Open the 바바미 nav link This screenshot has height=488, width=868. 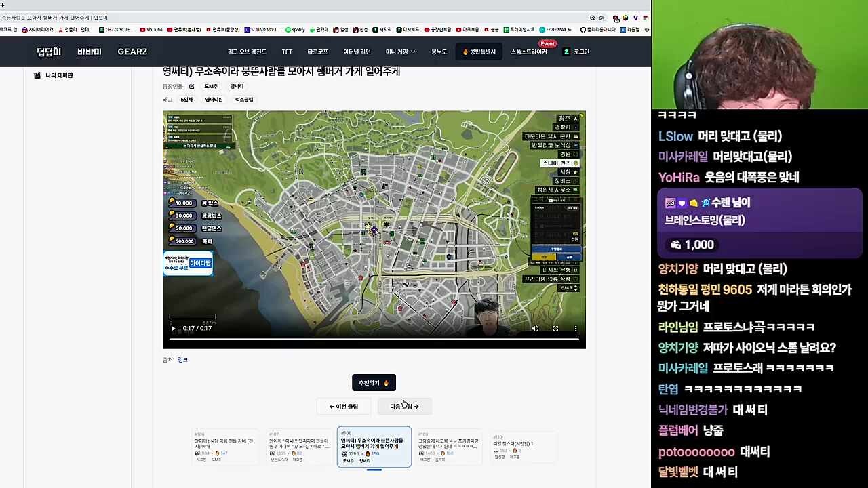click(89, 52)
